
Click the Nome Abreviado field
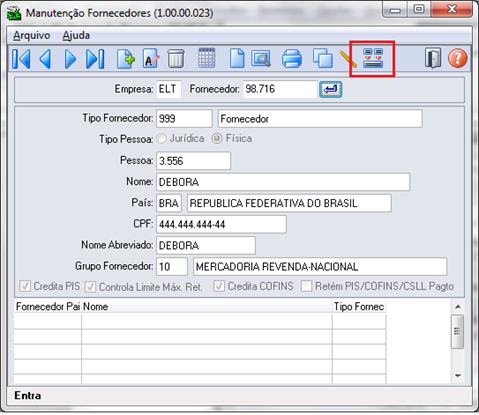click(206, 246)
